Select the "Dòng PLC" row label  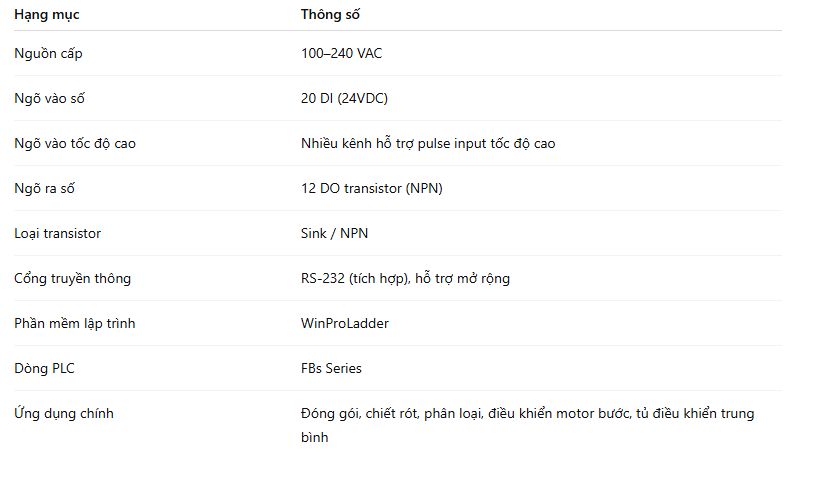[44, 368]
